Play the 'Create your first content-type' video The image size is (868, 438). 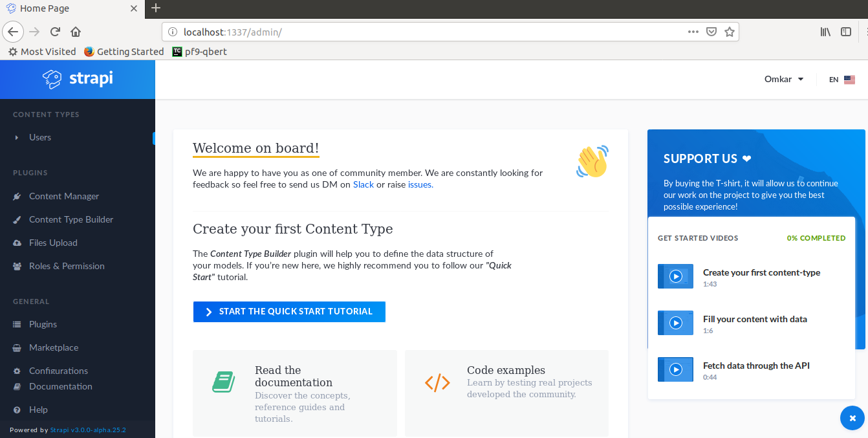675,276
